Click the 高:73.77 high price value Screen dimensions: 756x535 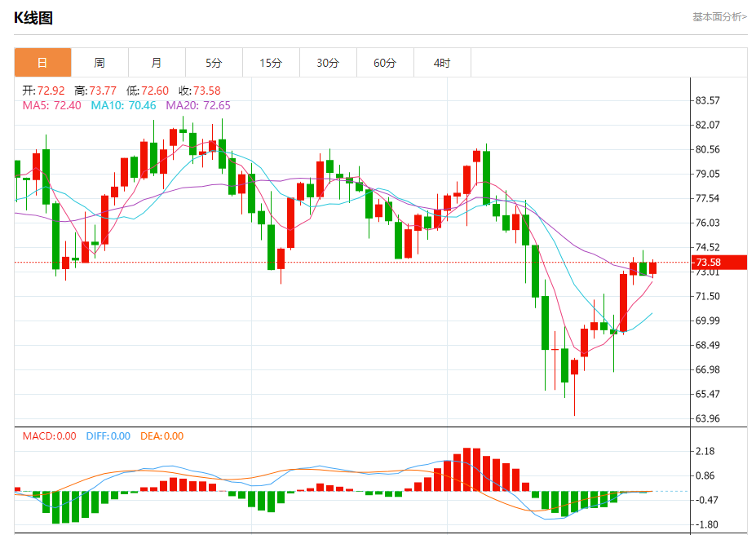95,91
